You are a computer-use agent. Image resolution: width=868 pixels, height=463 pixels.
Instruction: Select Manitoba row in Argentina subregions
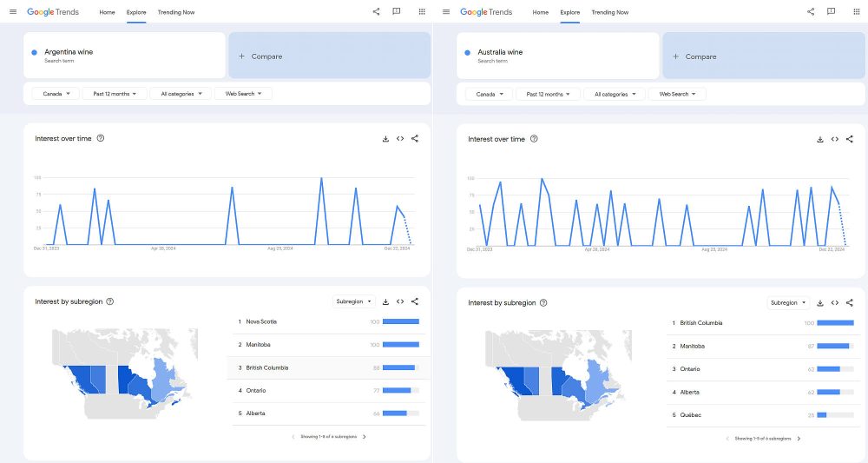click(328, 345)
